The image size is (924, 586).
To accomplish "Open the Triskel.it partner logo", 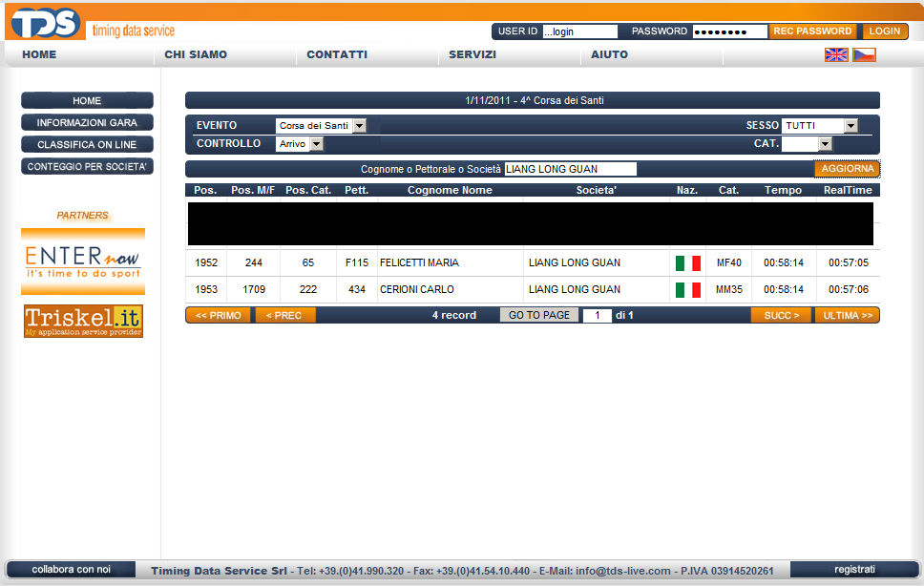I will [x=83, y=321].
